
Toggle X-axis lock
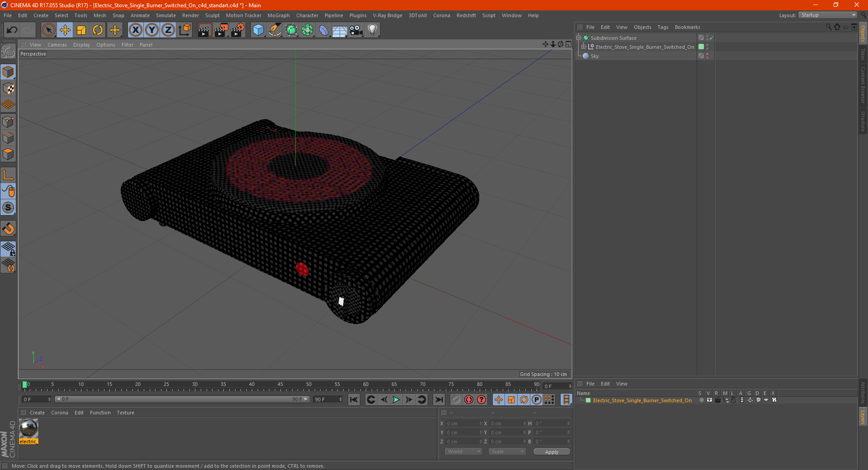(135, 30)
